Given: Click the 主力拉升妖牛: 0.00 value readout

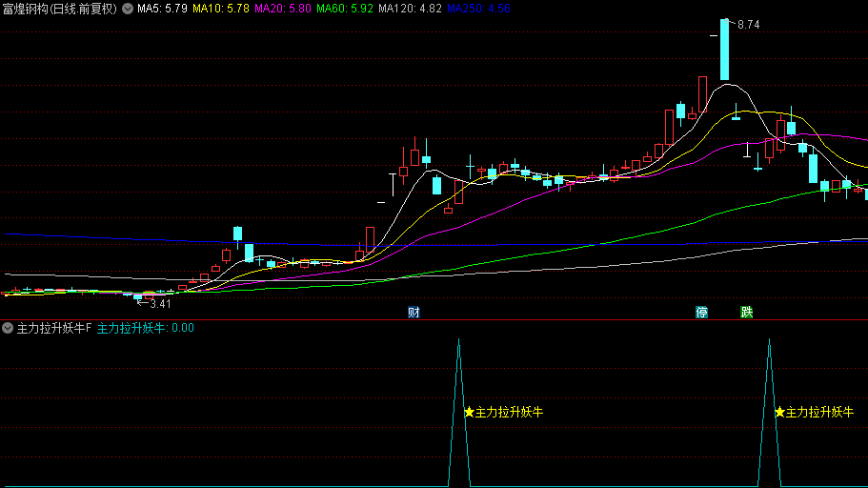Looking at the screenshot, I should (x=146, y=328).
